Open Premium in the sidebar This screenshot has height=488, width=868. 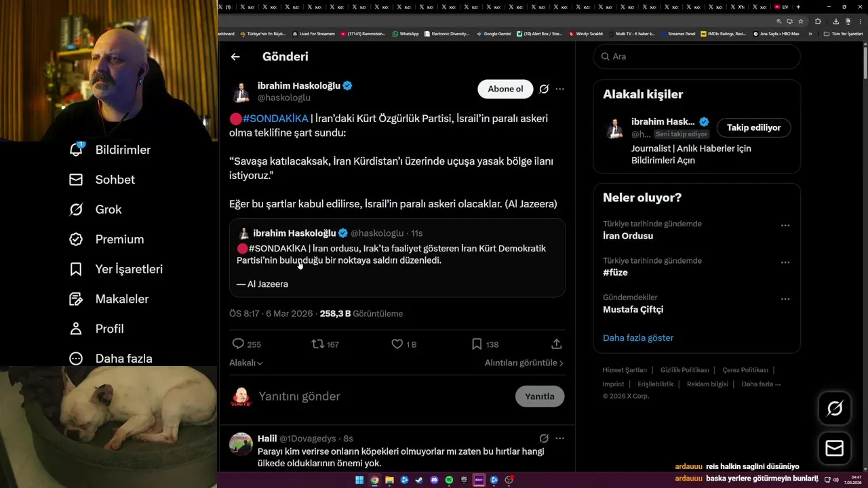pos(106,239)
